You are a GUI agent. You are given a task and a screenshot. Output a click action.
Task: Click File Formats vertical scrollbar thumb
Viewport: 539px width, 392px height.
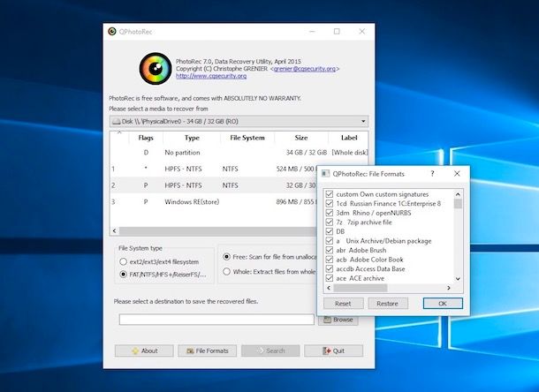click(x=458, y=203)
